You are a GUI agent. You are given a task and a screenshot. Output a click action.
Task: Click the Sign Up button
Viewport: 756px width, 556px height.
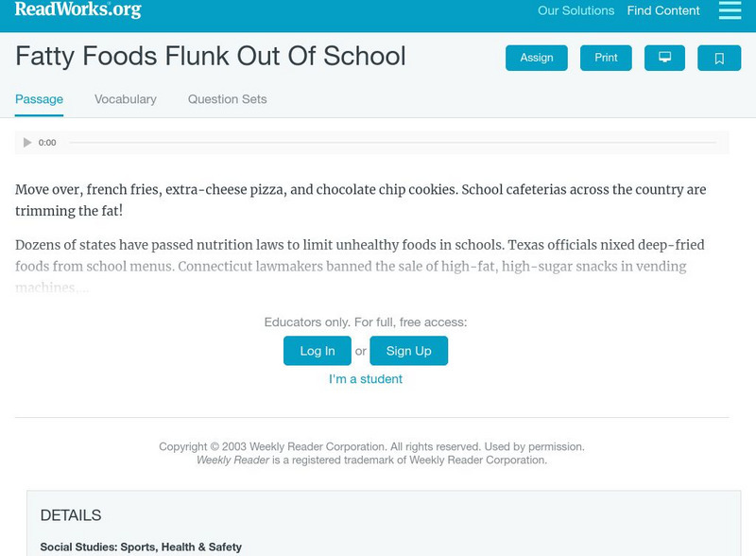(x=408, y=351)
